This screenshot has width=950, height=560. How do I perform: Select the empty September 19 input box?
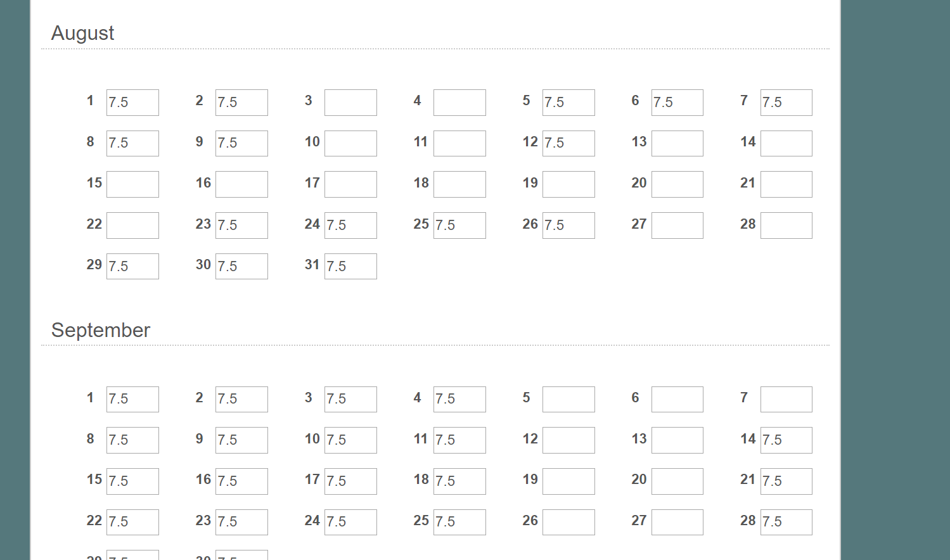pyautogui.click(x=568, y=481)
